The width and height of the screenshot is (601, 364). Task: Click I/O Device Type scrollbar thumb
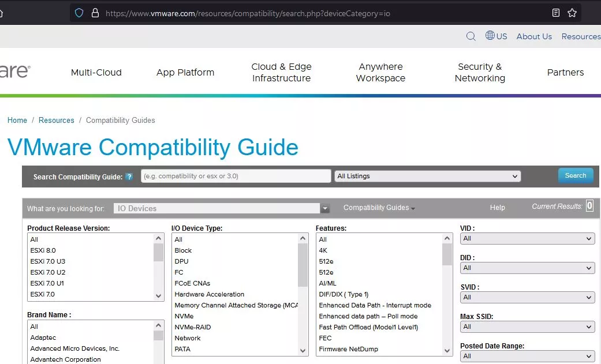click(x=303, y=265)
